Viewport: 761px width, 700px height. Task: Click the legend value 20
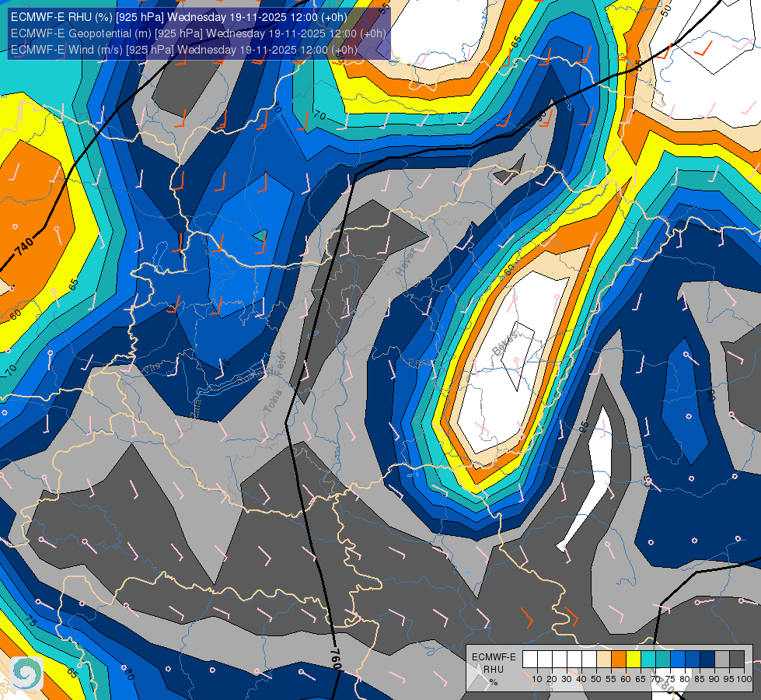coord(552,679)
